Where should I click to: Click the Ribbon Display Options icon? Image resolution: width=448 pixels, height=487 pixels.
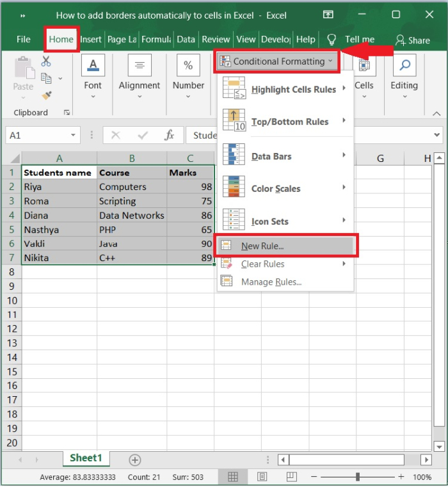(328, 15)
